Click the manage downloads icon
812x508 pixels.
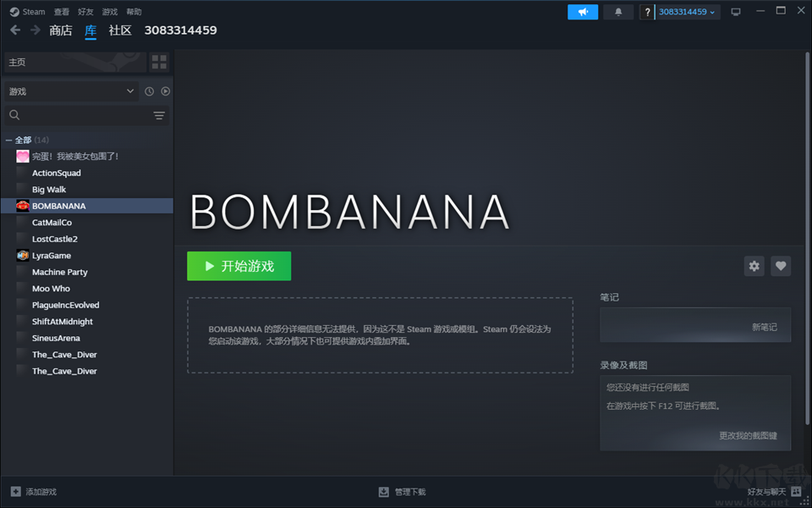pos(384,491)
